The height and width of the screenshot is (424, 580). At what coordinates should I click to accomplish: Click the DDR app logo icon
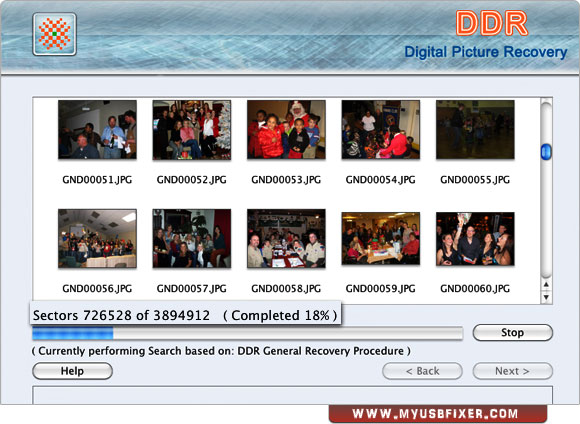click(54, 34)
